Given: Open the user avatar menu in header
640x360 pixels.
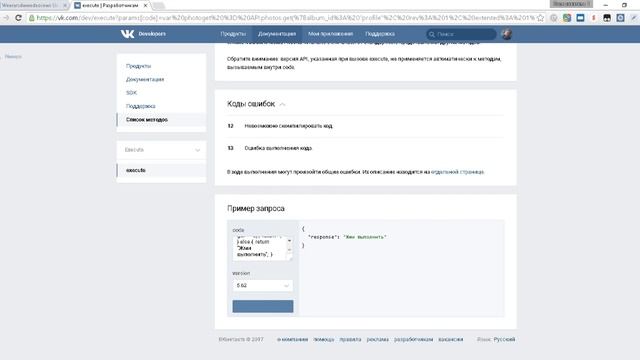Looking at the screenshot, I should click(x=507, y=34).
